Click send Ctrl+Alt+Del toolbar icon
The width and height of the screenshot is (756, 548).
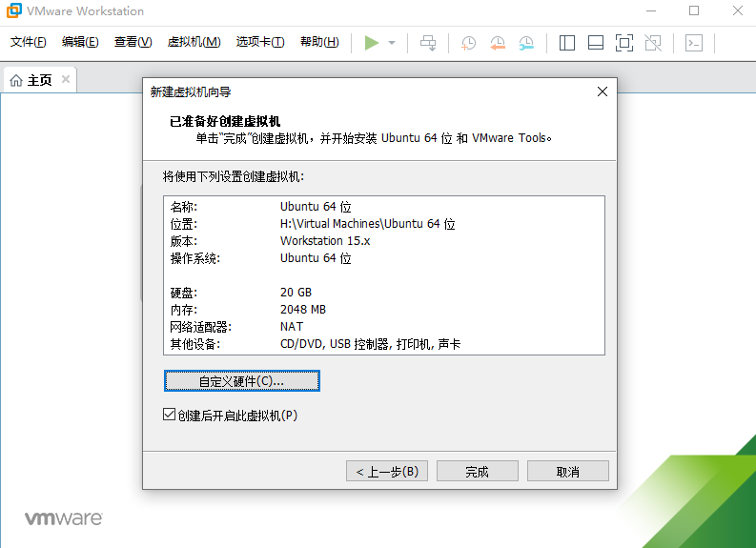pos(428,43)
